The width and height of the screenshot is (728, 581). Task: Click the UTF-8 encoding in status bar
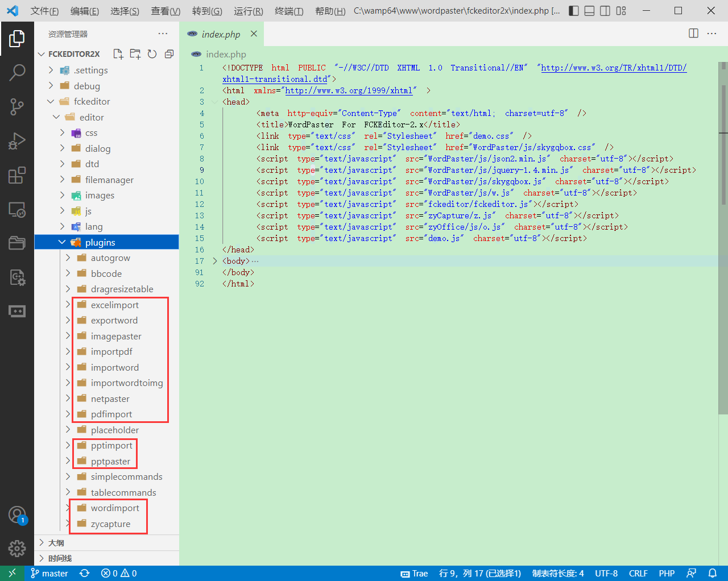point(606,573)
